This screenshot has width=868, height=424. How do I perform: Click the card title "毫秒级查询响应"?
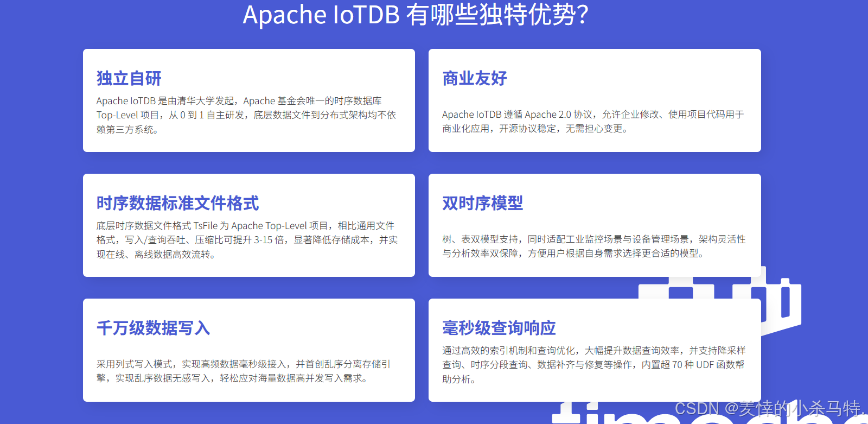coord(499,328)
